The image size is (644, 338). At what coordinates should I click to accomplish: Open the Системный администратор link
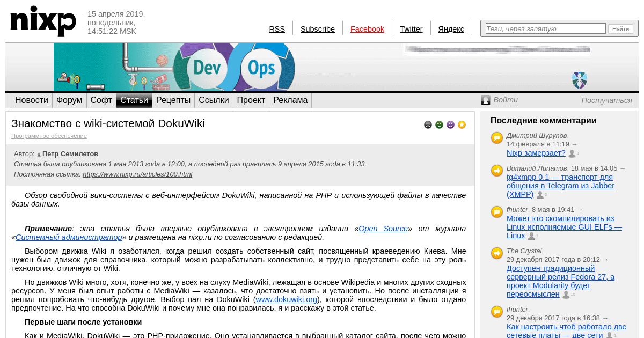[x=69, y=237]
